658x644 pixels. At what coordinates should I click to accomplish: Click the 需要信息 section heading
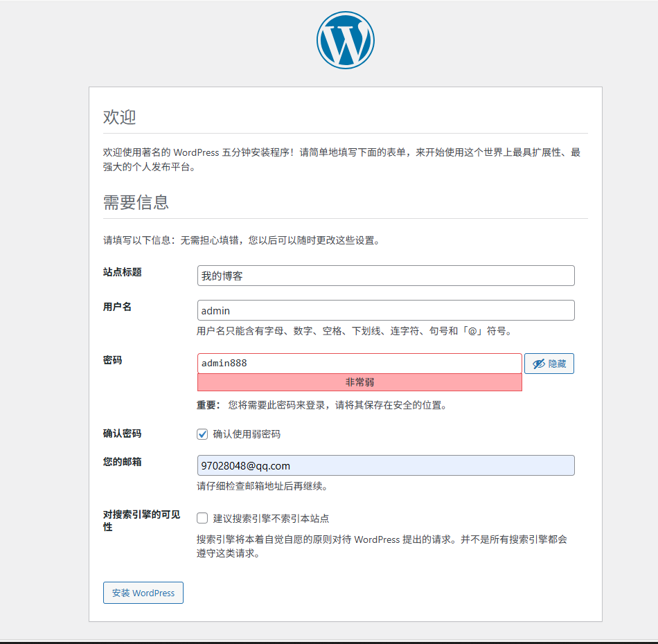click(x=136, y=202)
